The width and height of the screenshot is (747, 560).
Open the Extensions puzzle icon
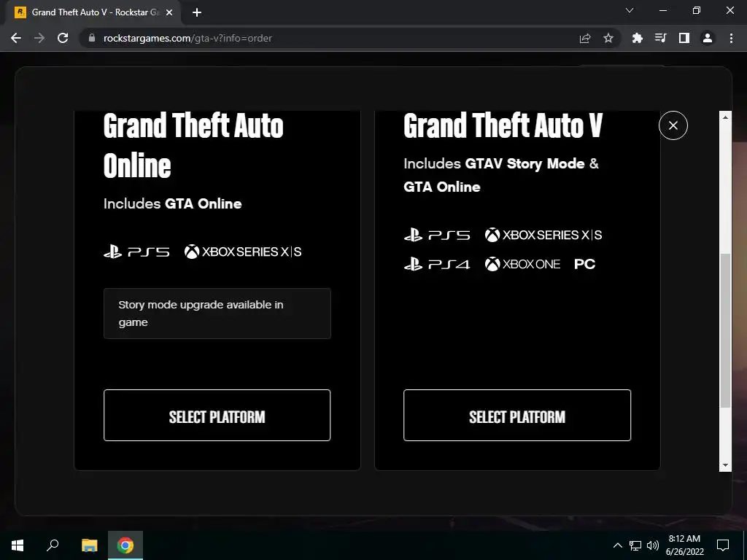click(637, 38)
